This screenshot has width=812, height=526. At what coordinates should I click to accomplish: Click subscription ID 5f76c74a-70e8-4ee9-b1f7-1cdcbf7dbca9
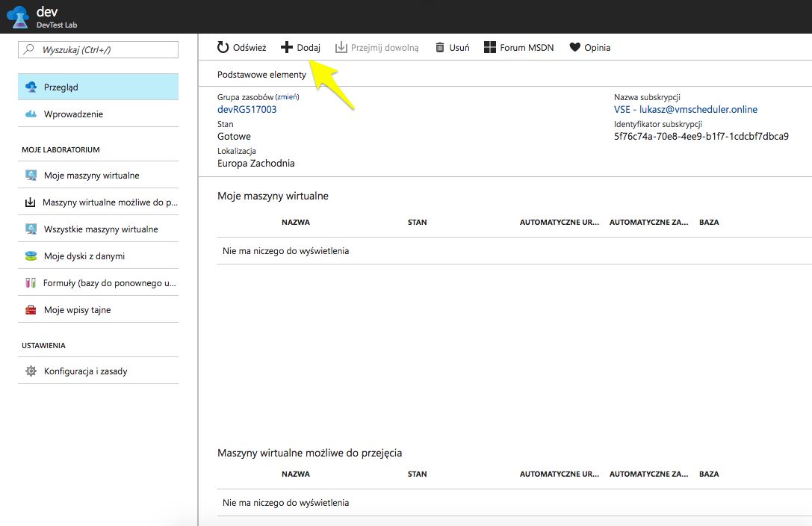(701, 136)
